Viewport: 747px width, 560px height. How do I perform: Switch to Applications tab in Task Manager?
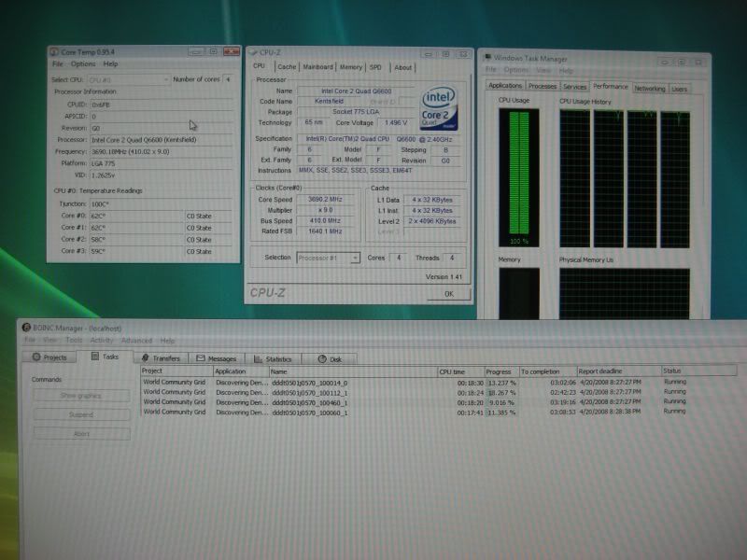505,85
